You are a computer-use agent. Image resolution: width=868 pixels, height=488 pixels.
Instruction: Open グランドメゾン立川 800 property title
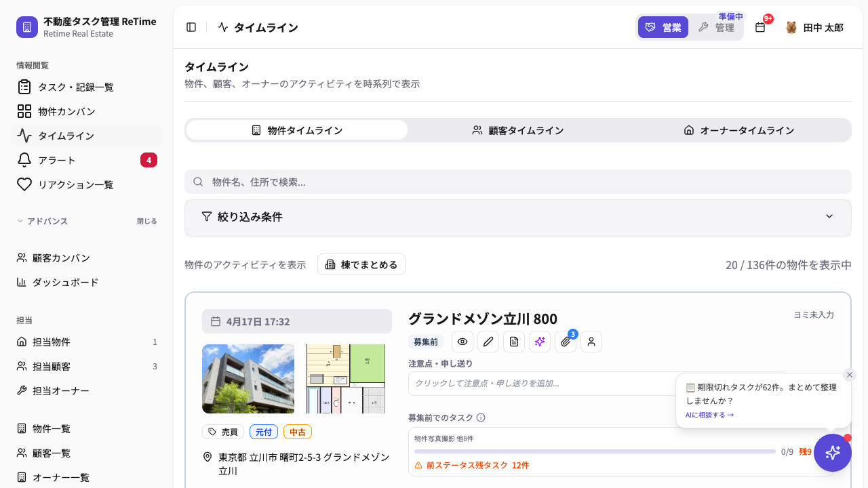(x=483, y=319)
